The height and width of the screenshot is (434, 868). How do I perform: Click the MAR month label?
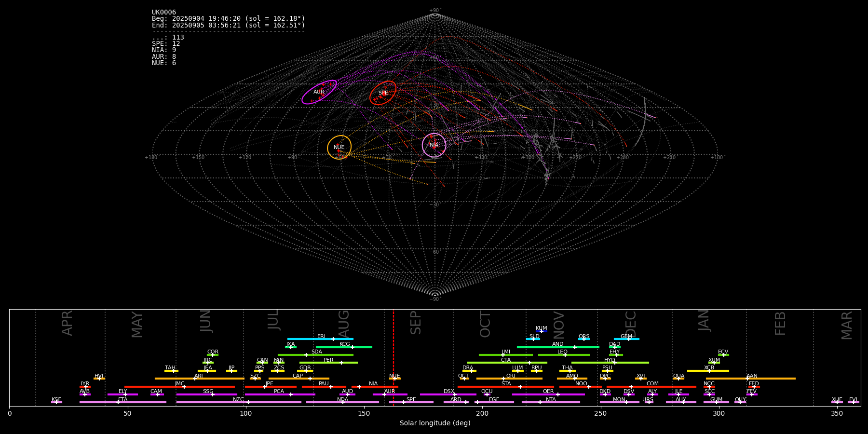click(x=847, y=325)
